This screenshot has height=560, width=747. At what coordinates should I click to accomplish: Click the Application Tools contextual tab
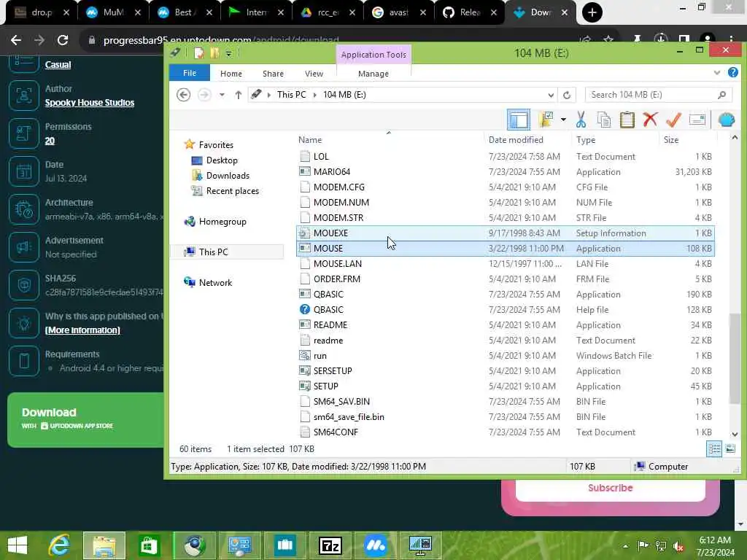(x=373, y=54)
